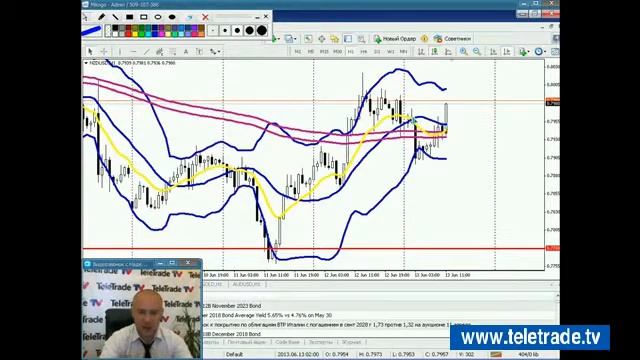
Task: Open the periodicity clock dropdown
Action: 541,51
